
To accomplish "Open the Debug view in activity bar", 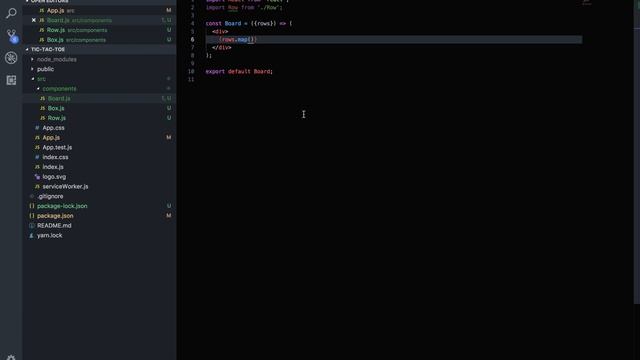I will click(x=11, y=58).
